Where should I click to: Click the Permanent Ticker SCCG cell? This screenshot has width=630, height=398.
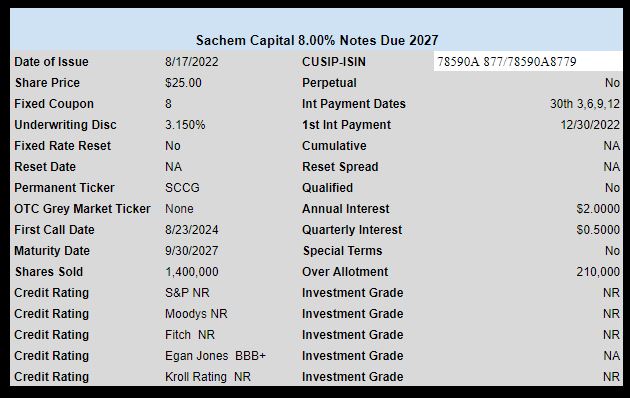(182, 188)
